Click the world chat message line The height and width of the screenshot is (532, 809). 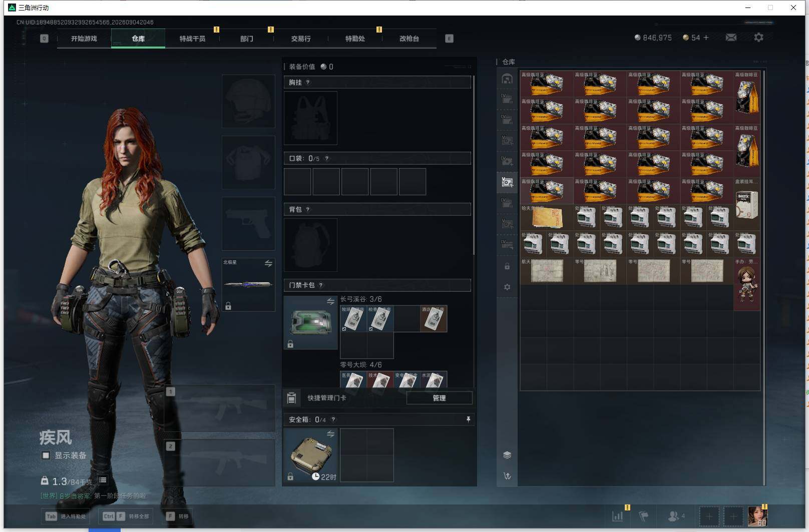[x=94, y=496]
